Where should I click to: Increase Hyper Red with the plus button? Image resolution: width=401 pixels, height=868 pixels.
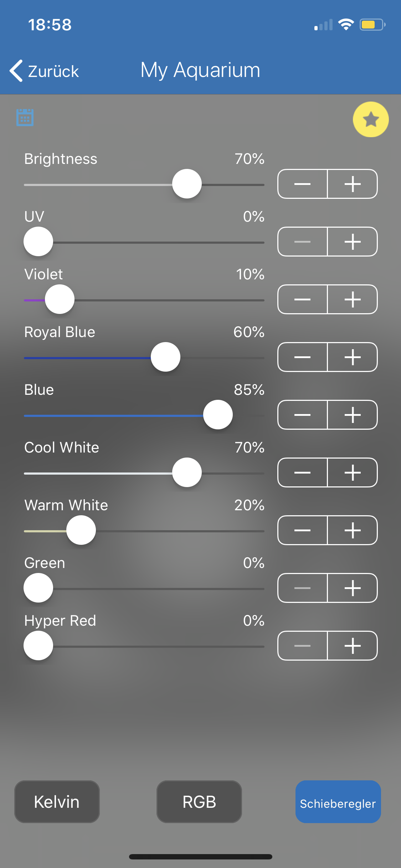(x=353, y=646)
